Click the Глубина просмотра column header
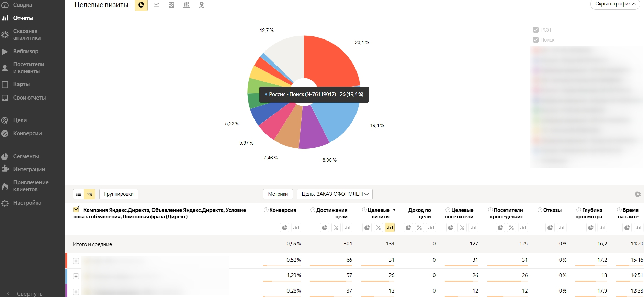The height and width of the screenshot is (297, 644). coord(589,213)
